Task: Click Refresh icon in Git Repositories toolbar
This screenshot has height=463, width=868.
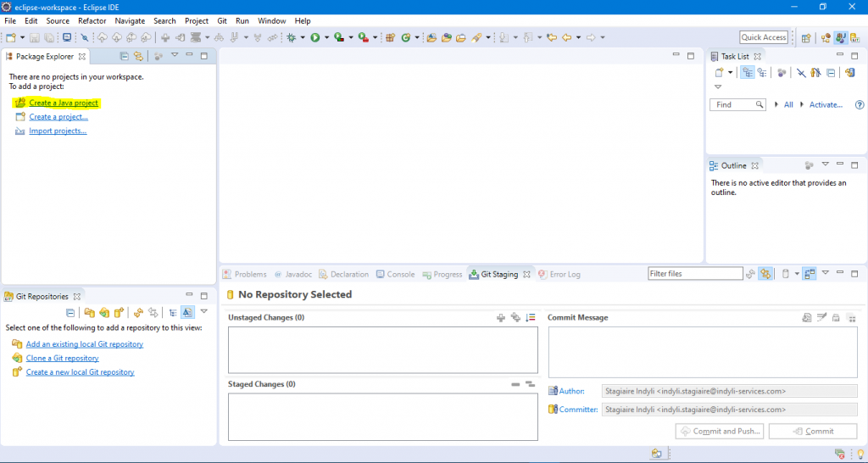Action: pyautogui.click(x=138, y=312)
